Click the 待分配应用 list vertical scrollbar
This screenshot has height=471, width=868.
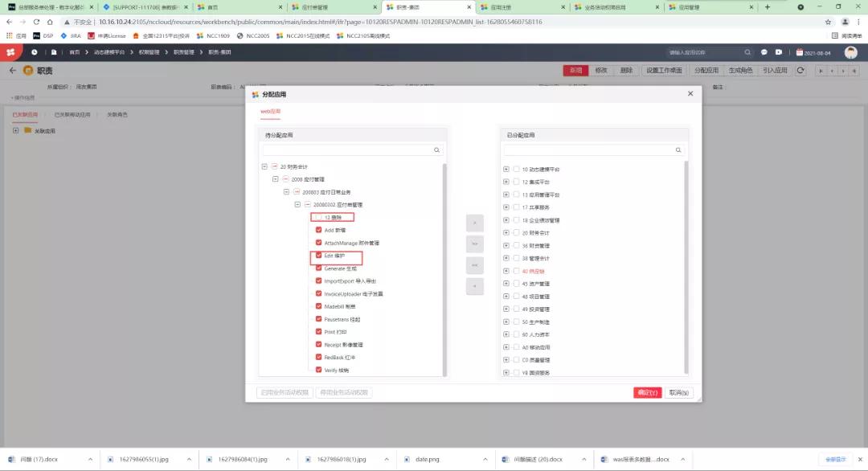[444, 268]
